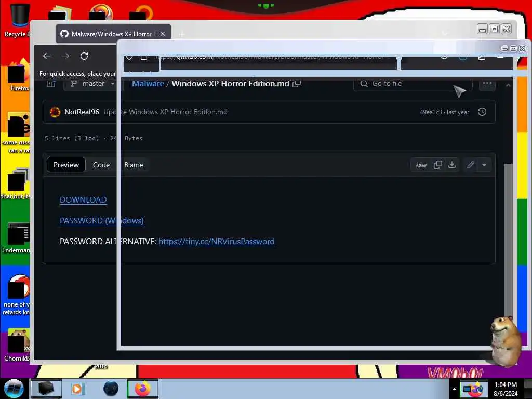Go back with the browser back arrow
The width and height of the screenshot is (532, 399).
point(47,56)
